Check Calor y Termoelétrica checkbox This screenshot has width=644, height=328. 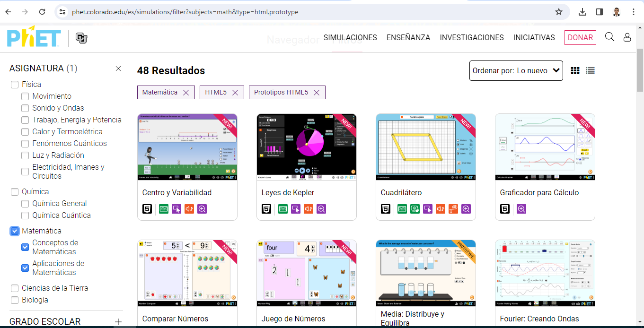[25, 132]
